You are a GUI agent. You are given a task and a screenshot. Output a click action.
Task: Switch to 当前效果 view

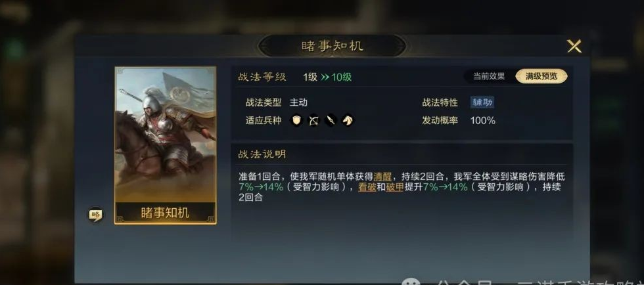pyautogui.click(x=489, y=76)
